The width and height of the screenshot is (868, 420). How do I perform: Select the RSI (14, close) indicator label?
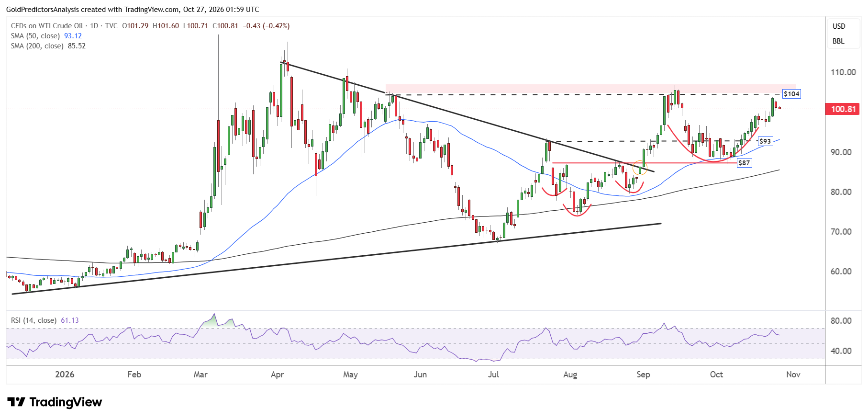pos(33,320)
